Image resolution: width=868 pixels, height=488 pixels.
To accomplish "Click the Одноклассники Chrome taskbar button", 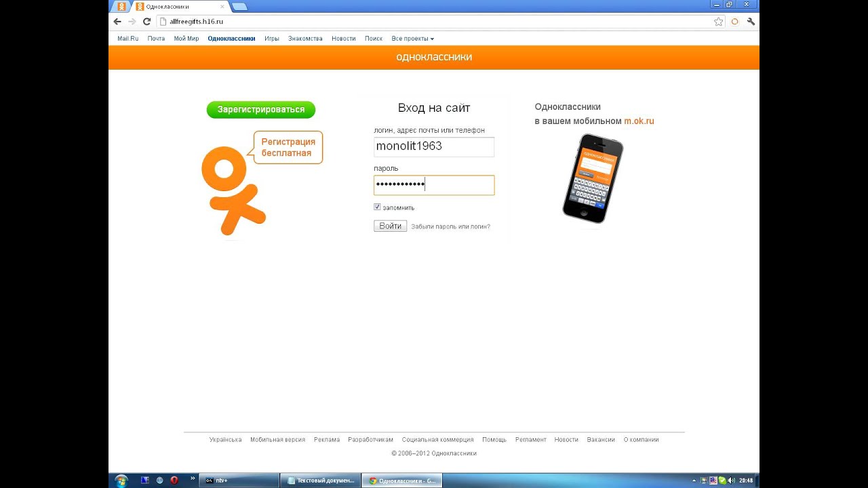I will (x=402, y=481).
